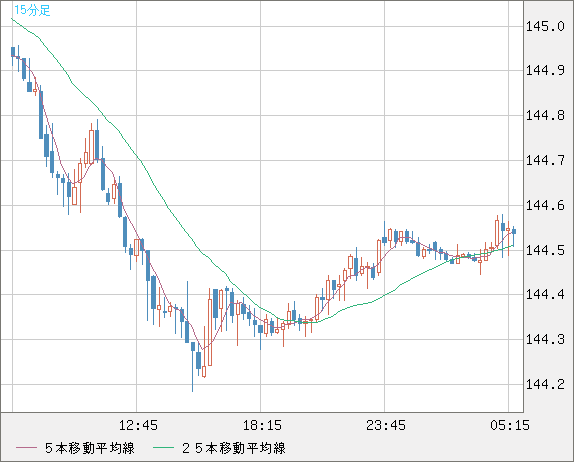Click the 18:15 time axis label
574x462 pixels.
click(x=262, y=425)
